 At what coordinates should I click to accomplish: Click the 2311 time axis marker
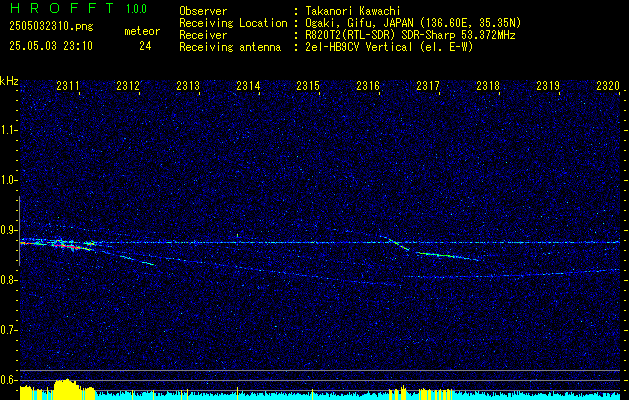coord(68,85)
